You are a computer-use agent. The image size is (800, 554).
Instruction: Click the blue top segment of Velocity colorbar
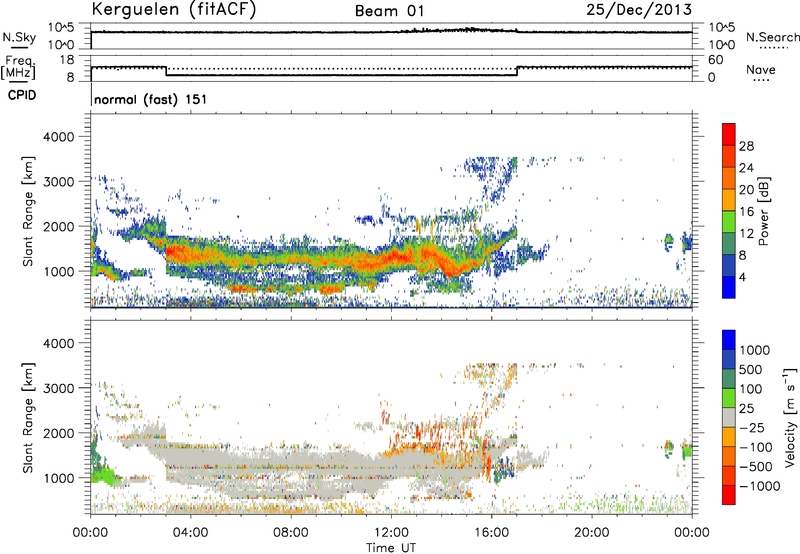[x=729, y=340]
